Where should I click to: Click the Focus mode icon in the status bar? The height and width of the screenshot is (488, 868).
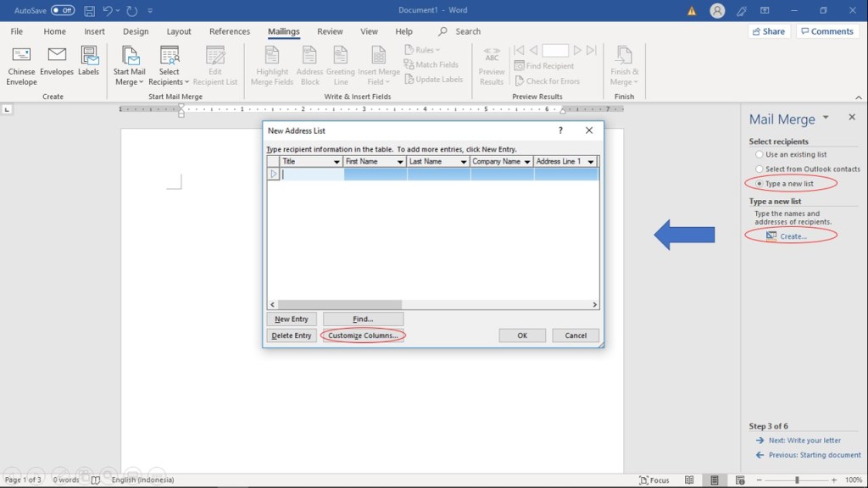[654, 480]
